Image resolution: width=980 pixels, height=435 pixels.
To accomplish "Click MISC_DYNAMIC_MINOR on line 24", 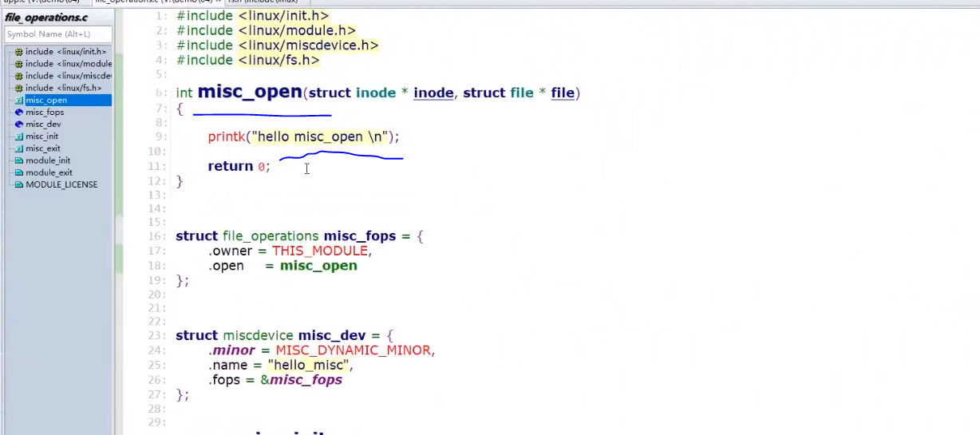I will 354,350.
